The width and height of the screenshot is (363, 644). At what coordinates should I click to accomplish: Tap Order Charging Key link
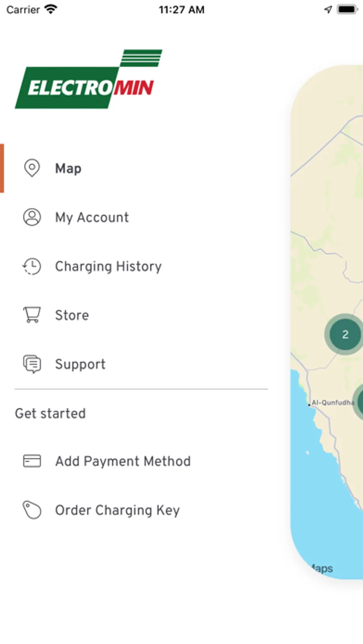[x=117, y=510]
